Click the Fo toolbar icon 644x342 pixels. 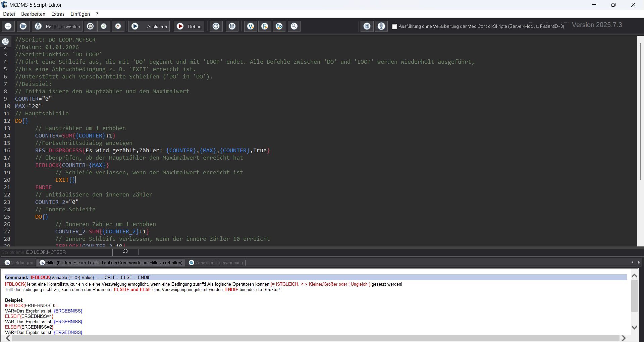point(279,26)
